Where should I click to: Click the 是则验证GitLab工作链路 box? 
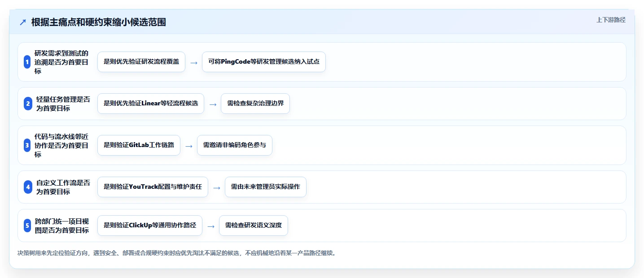click(x=139, y=145)
